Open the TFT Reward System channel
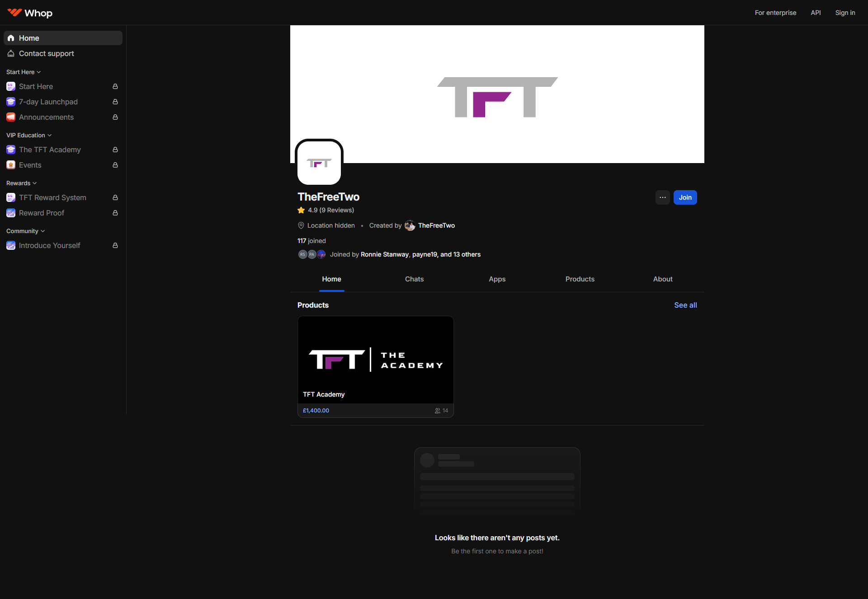The height and width of the screenshot is (599, 868). [x=63, y=197]
